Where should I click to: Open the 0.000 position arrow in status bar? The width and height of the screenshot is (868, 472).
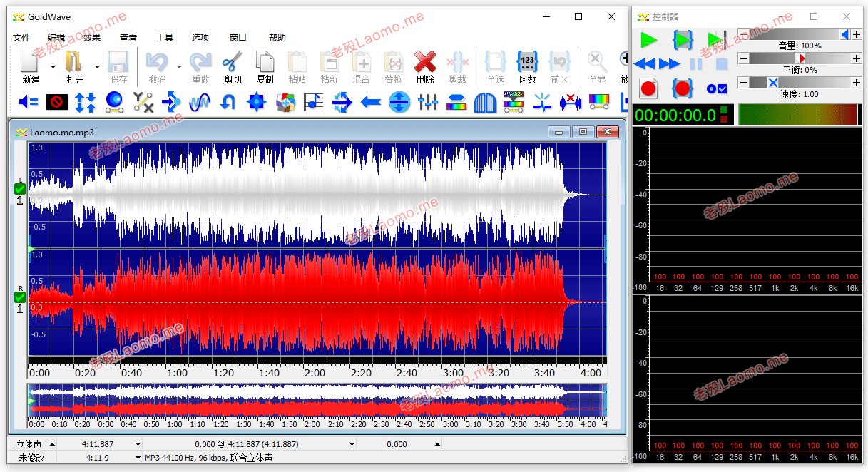click(438, 444)
